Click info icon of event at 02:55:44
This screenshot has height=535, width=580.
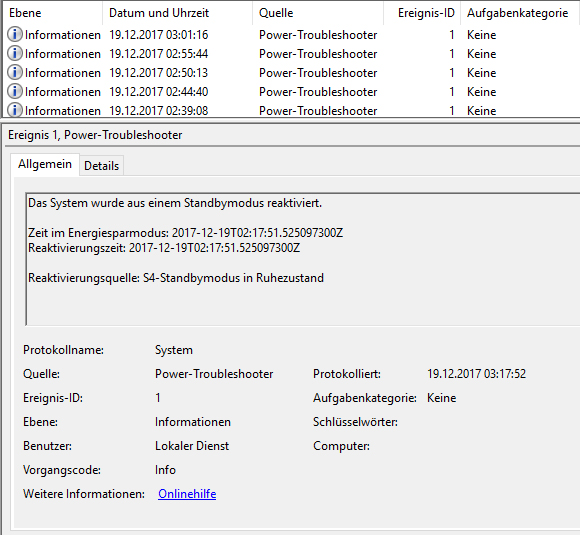point(15,53)
